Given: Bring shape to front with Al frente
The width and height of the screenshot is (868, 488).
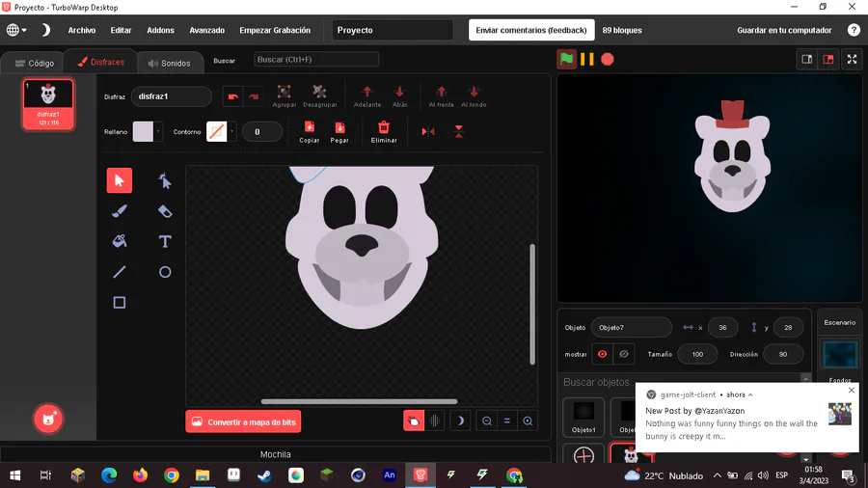Looking at the screenshot, I should (441, 96).
